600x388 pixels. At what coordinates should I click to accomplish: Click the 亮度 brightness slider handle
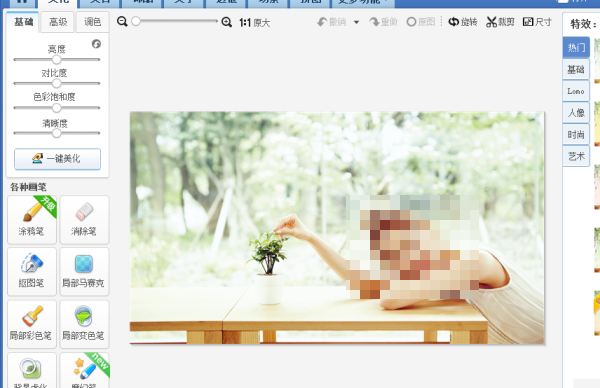pos(57,59)
